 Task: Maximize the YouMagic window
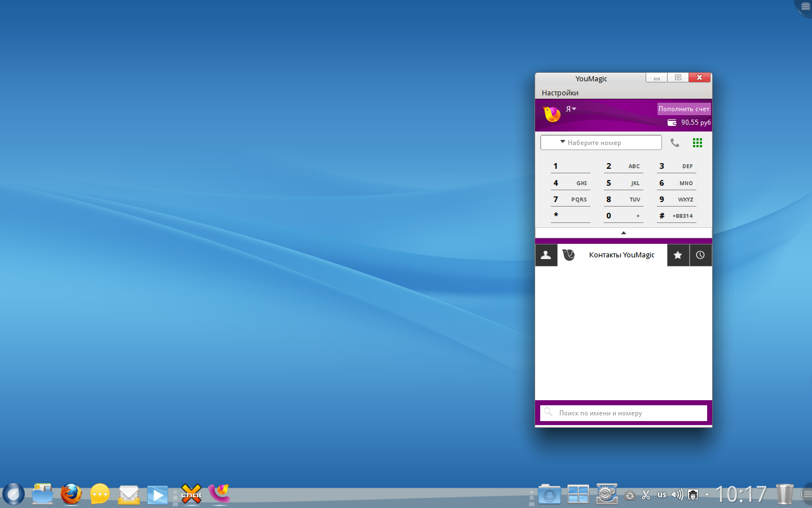tap(678, 78)
